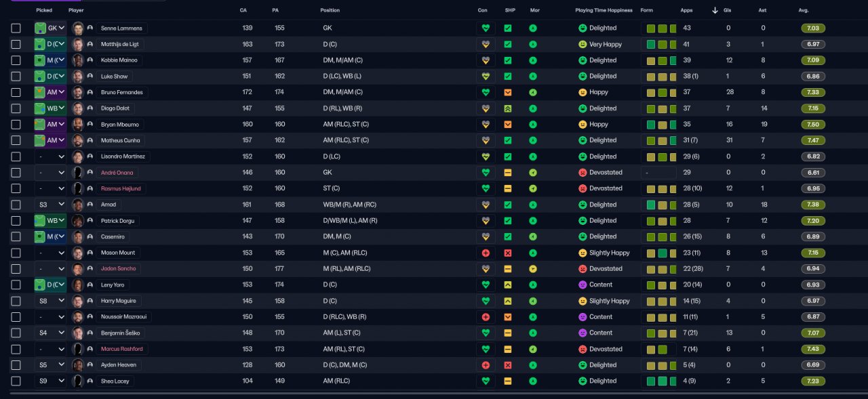The image size is (868, 399).
Task: Click Shea Lacey's form squares
Action: pyautogui.click(x=658, y=381)
